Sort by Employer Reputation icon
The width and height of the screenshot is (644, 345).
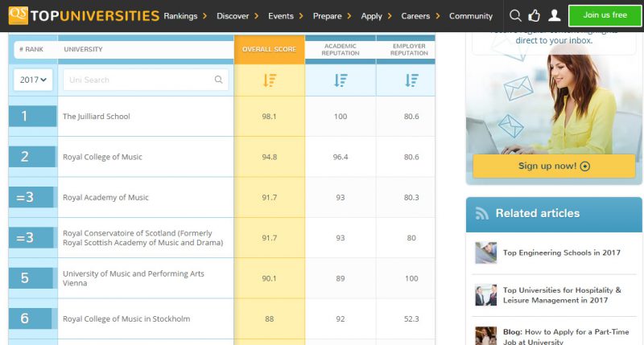point(411,80)
